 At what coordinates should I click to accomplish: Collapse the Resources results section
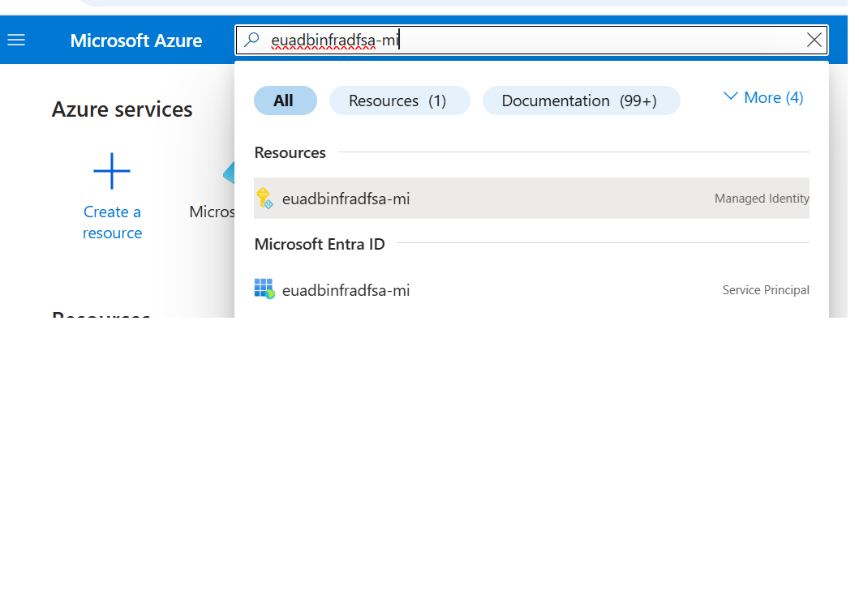(290, 152)
